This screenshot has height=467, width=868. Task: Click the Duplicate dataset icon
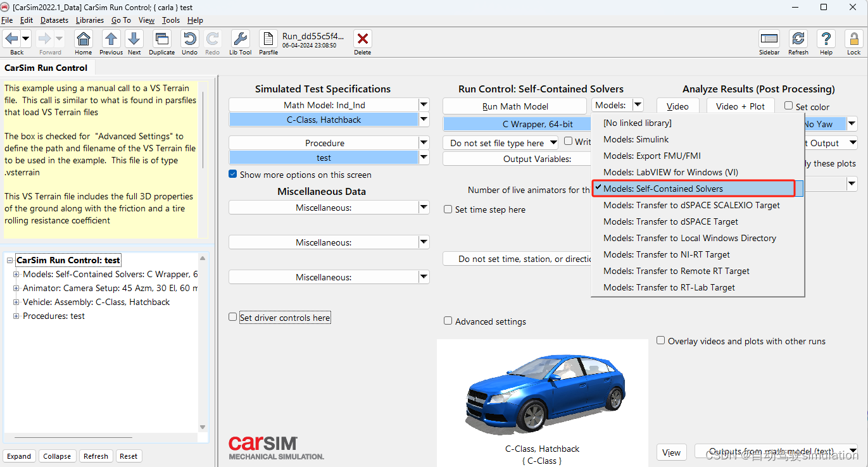[x=161, y=38]
